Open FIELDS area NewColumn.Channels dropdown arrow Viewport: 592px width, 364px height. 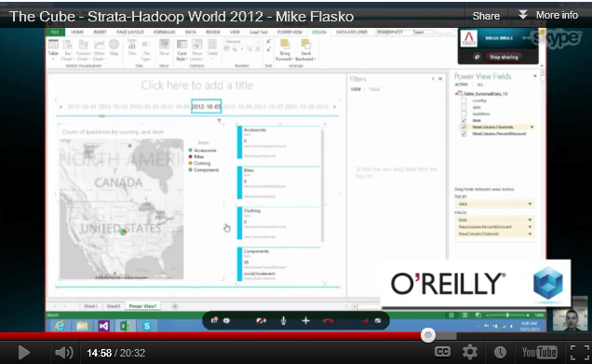[530, 234]
